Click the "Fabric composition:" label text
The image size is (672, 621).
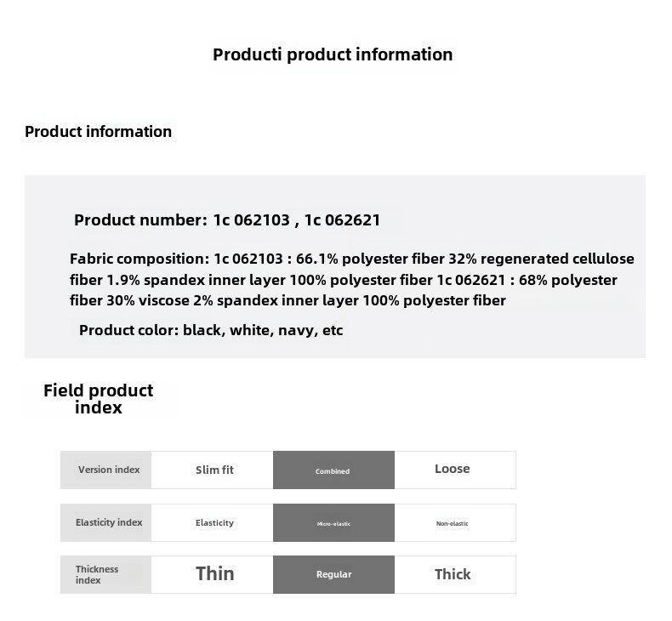click(140, 259)
